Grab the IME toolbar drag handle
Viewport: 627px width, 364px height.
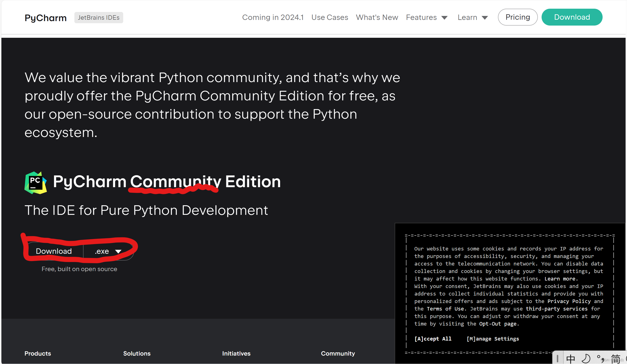click(557, 359)
